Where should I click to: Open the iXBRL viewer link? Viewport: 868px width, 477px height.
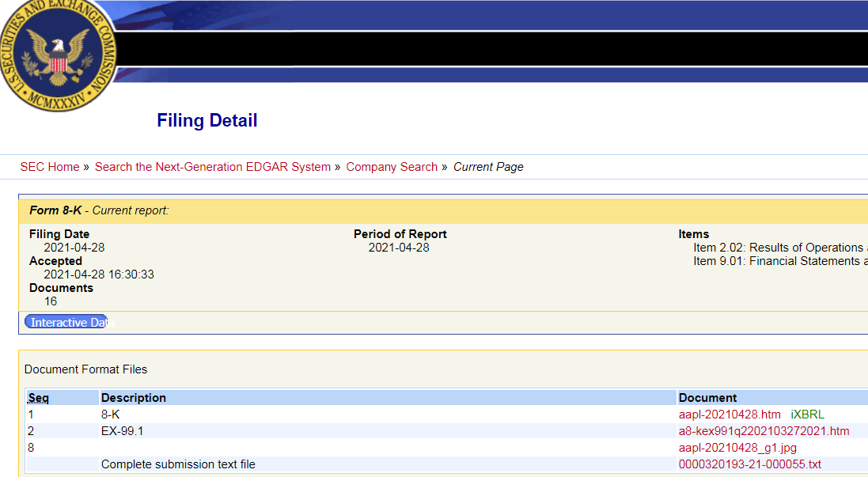coord(807,415)
